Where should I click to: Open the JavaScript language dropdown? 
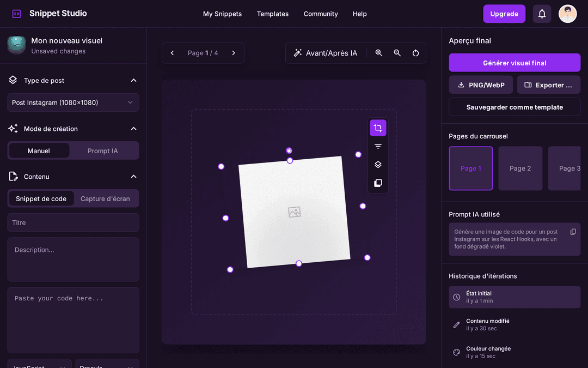click(39, 364)
